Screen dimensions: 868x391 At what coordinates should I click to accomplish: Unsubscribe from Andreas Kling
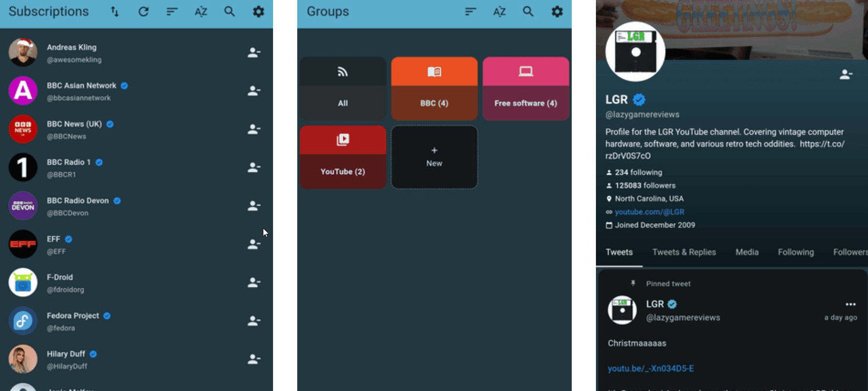[254, 52]
